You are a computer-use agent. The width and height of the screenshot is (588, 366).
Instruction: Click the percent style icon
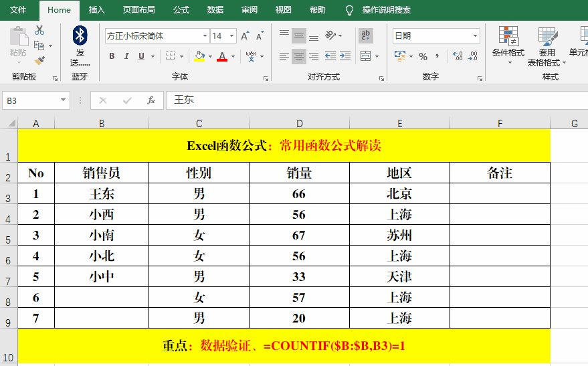point(423,57)
